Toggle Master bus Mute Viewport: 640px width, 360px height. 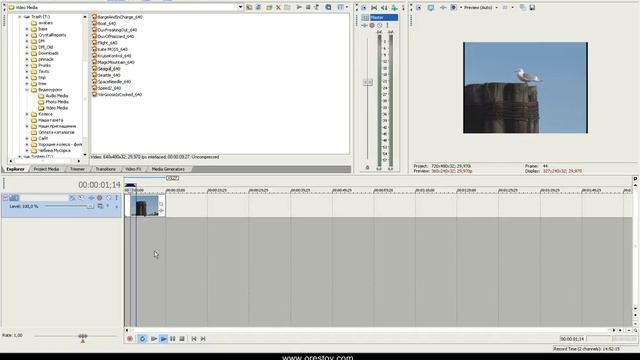(380, 25)
